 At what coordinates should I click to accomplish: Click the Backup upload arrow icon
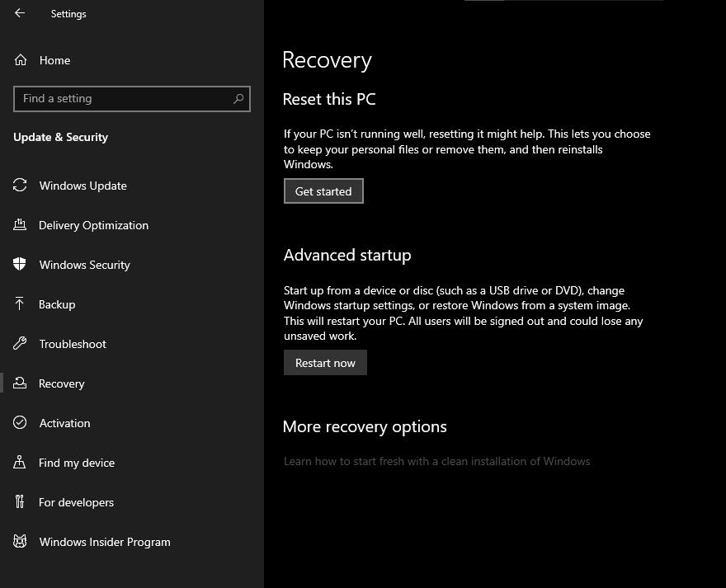tap(20, 304)
